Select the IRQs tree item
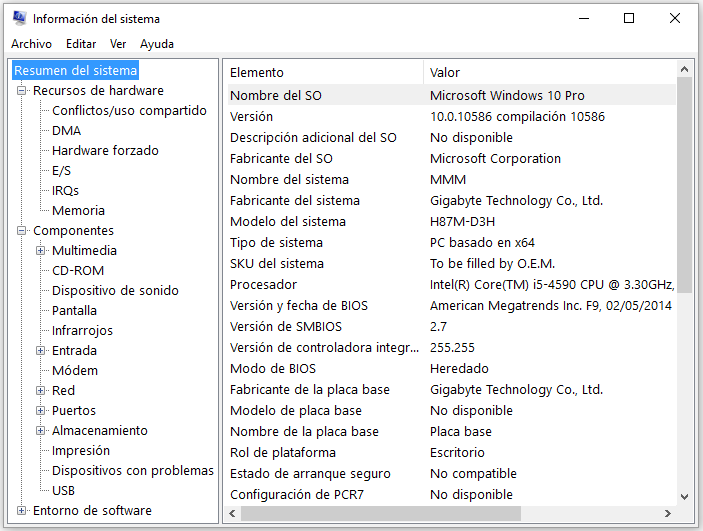 click(65, 191)
